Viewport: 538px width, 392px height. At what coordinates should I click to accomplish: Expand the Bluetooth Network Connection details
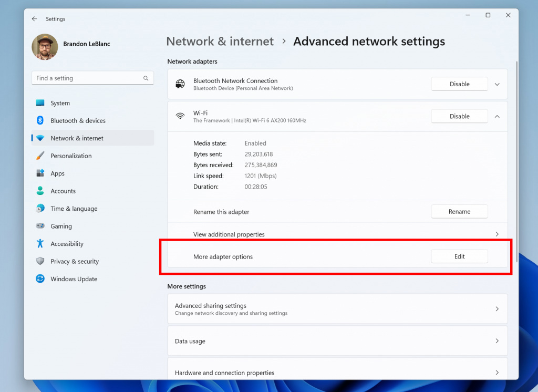tap(497, 84)
